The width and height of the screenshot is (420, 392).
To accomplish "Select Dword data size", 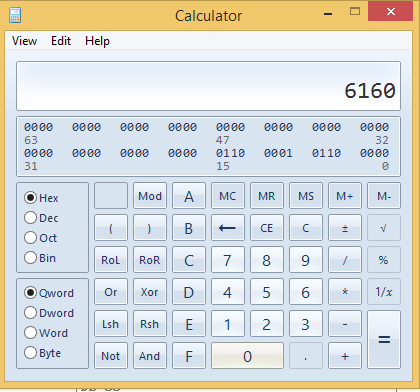I will (x=49, y=313).
